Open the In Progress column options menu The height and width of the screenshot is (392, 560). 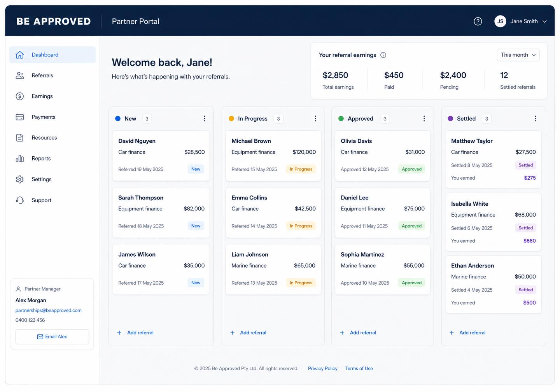point(315,119)
